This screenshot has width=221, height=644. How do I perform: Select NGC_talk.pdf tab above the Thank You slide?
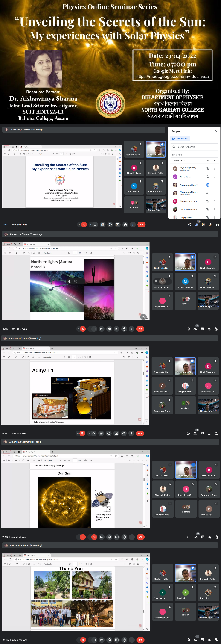(x=31, y=555)
